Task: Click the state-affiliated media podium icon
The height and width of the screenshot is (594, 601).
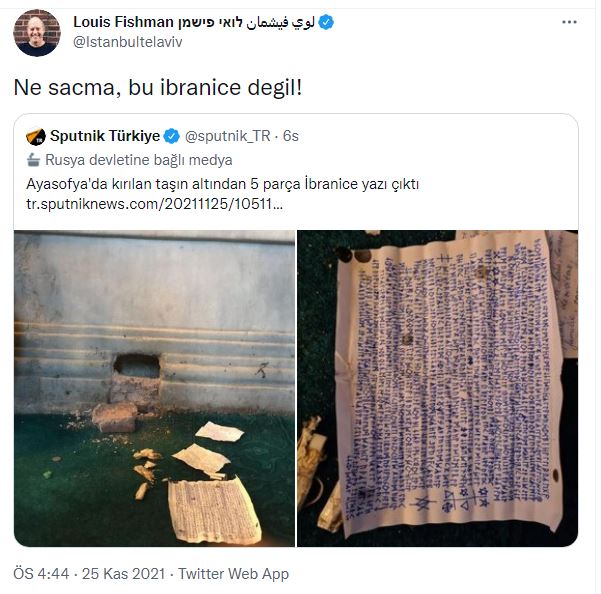Action: 33,160
